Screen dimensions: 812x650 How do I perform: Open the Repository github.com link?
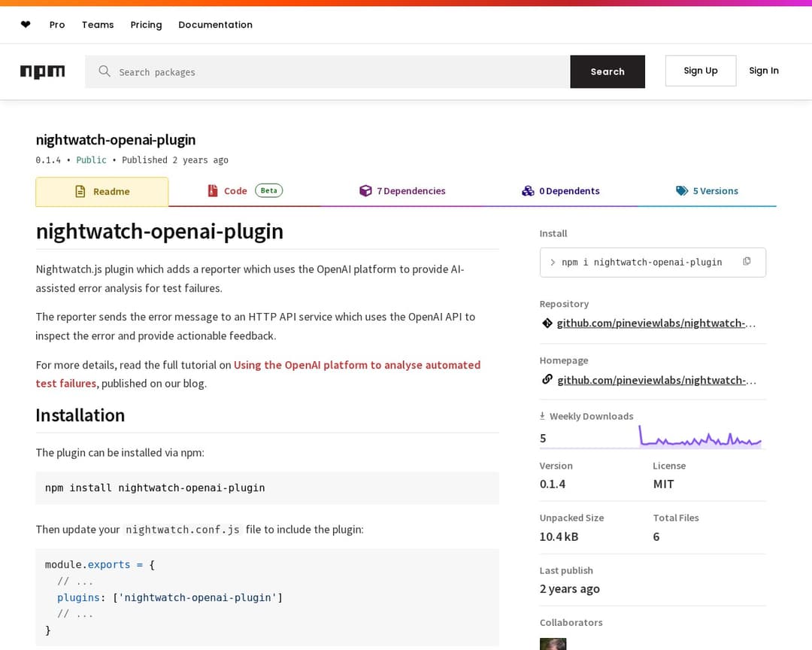click(656, 323)
